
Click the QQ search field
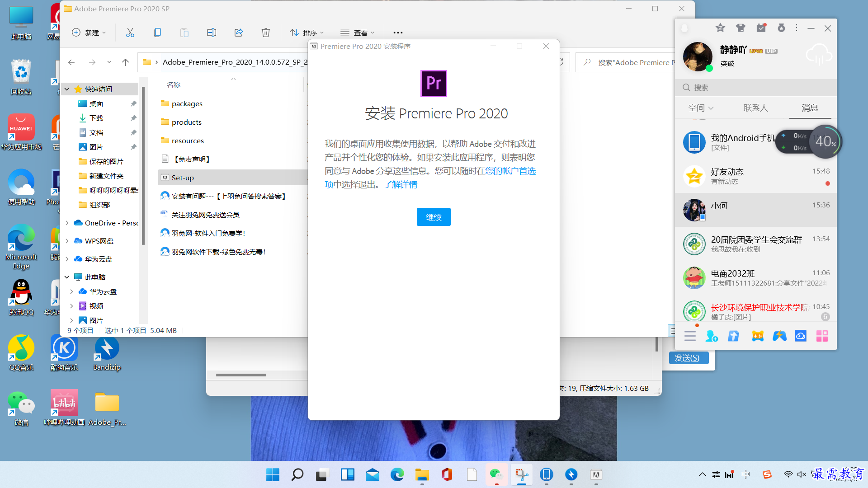coord(756,87)
